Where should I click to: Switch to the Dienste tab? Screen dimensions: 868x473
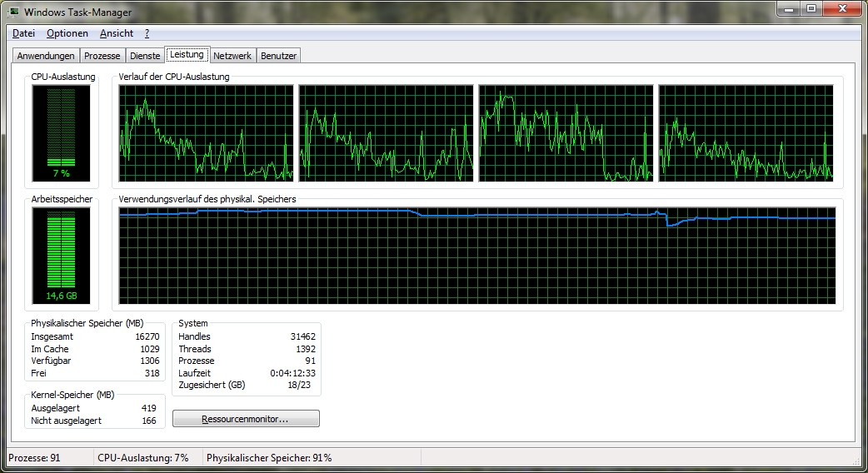point(145,56)
